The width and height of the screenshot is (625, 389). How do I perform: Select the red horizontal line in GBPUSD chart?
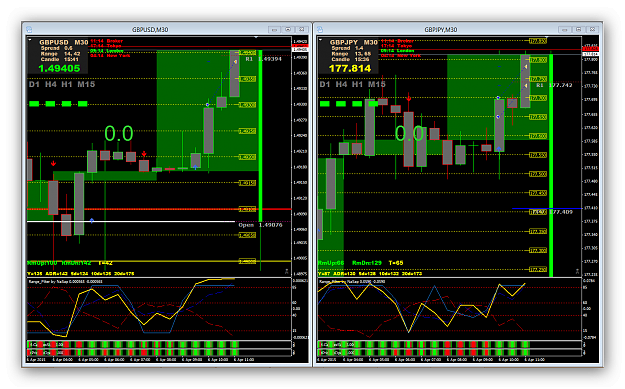point(159,209)
